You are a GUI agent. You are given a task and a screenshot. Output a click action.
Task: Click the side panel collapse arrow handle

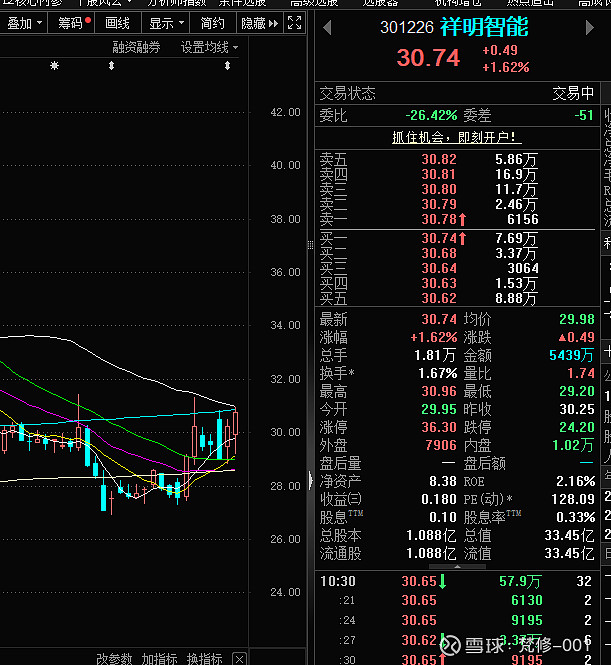[x=310, y=481]
